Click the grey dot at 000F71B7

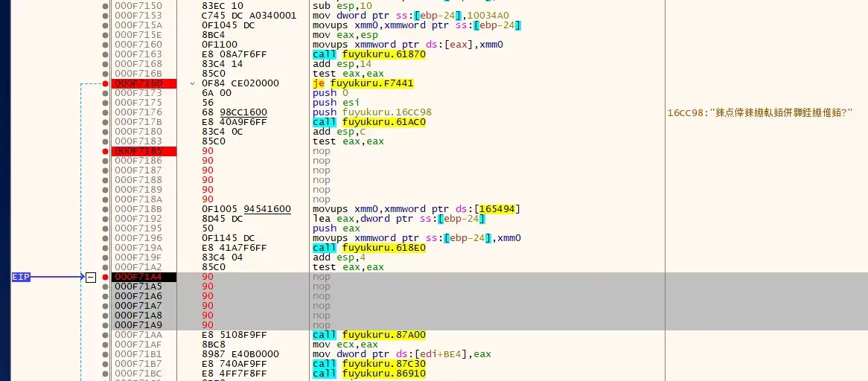[x=105, y=364]
